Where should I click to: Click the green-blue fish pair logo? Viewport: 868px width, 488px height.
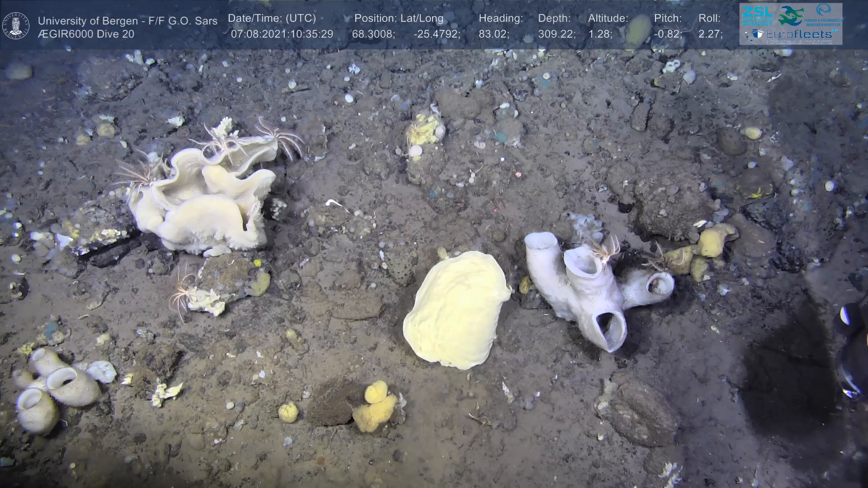click(x=790, y=16)
